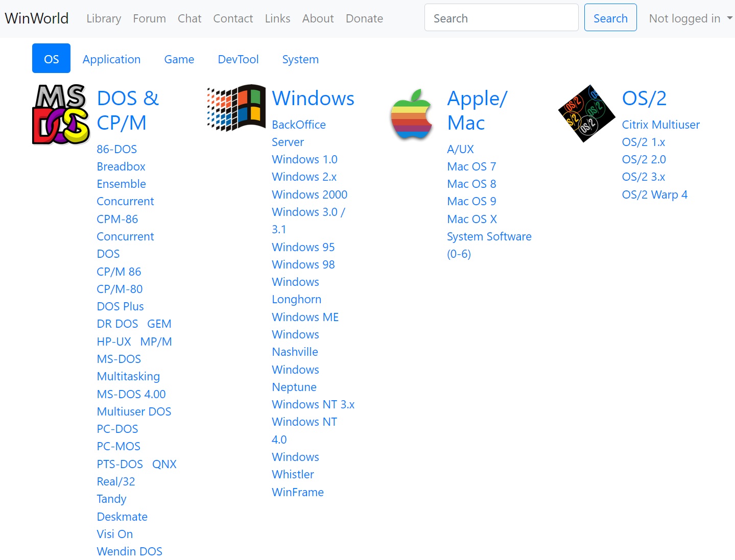Open the Tandy Deskmate link
Viewport: 735px width, 560px height.
122,507
